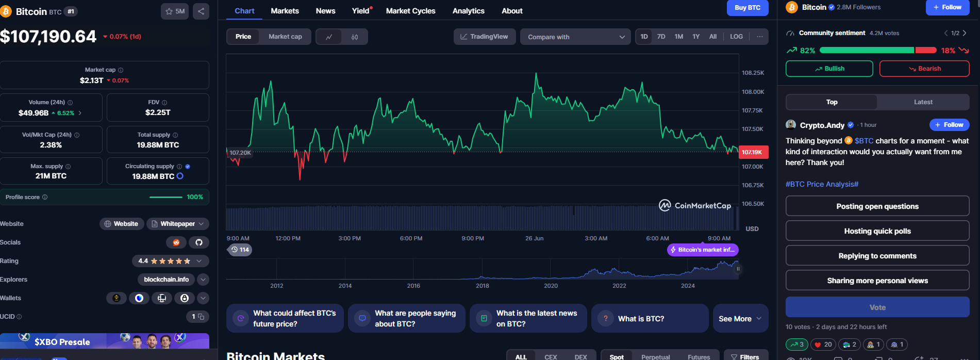980x360 pixels.
Task: Expand the 4.4 star Rating dropdown
Action: [x=171, y=261]
